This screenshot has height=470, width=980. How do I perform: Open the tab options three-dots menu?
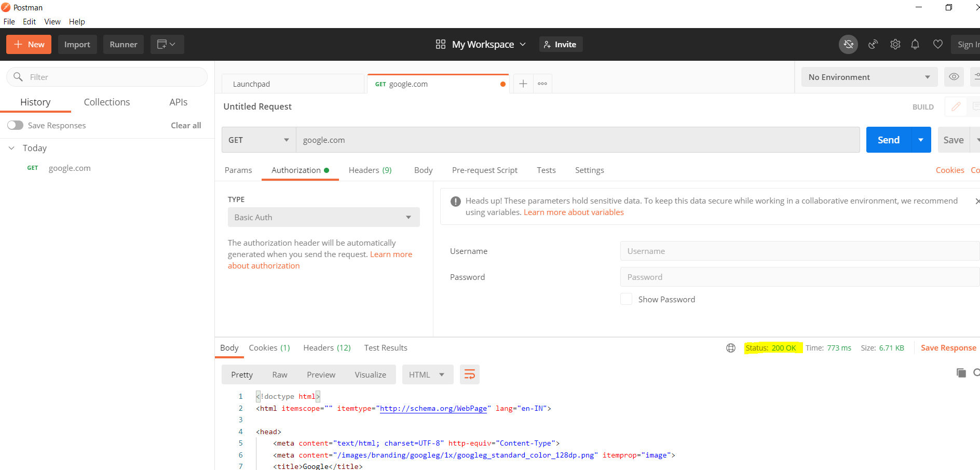coord(542,84)
